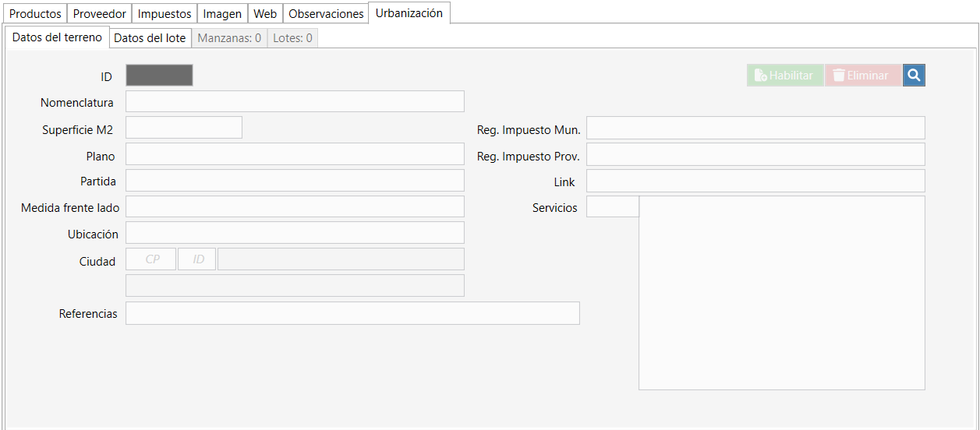Click the Habilitar button
The height and width of the screenshot is (430, 980).
(784, 76)
